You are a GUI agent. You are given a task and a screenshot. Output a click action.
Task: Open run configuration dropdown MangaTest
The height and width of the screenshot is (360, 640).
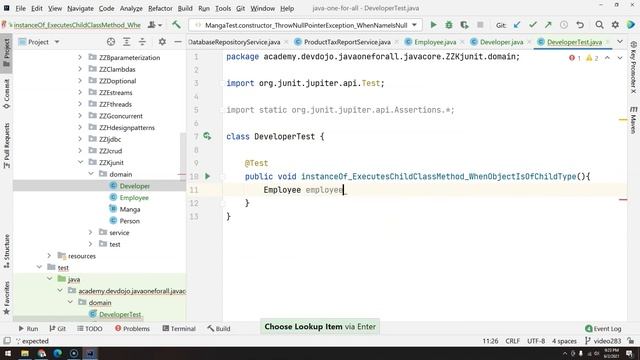coord(305,25)
